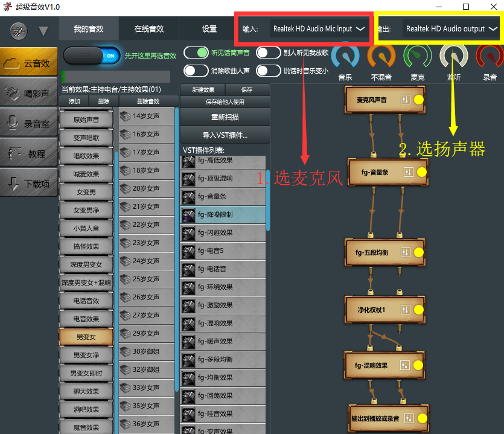Image resolution: width=504 pixels, height=434 pixels.
Task: Click 保存给他人使用 button
Action: (x=225, y=102)
